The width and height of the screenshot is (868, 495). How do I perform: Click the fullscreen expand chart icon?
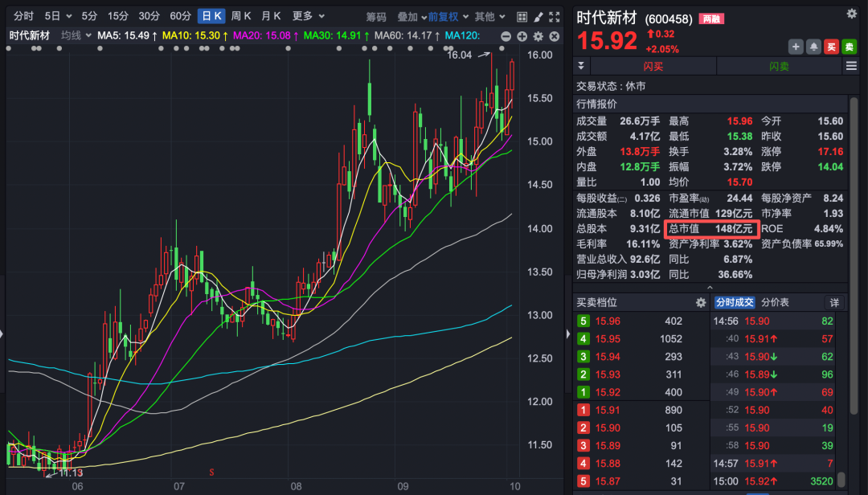pyautogui.click(x=555, y=16)
